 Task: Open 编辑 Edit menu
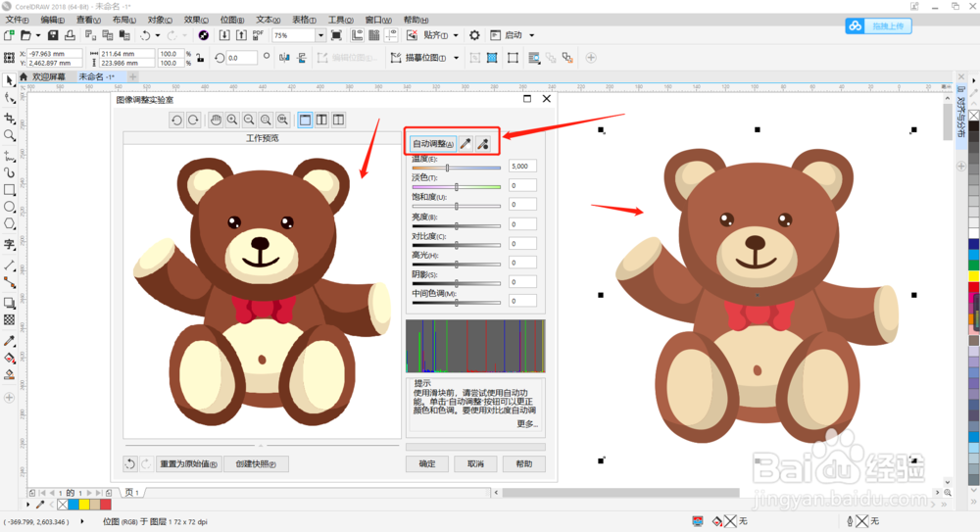[x=53, y=20]
